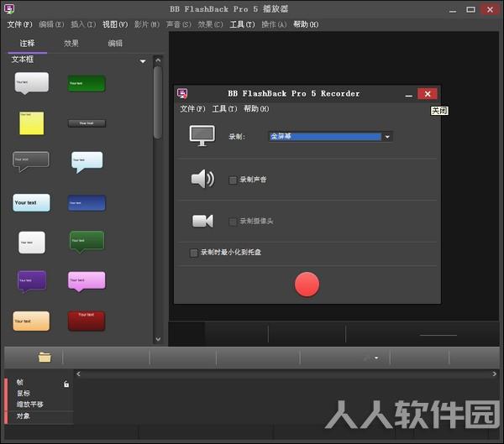Screen dimensions: 504x444
Task: Click the monitor icon in Recorder window
Action: tap(202, 136)
